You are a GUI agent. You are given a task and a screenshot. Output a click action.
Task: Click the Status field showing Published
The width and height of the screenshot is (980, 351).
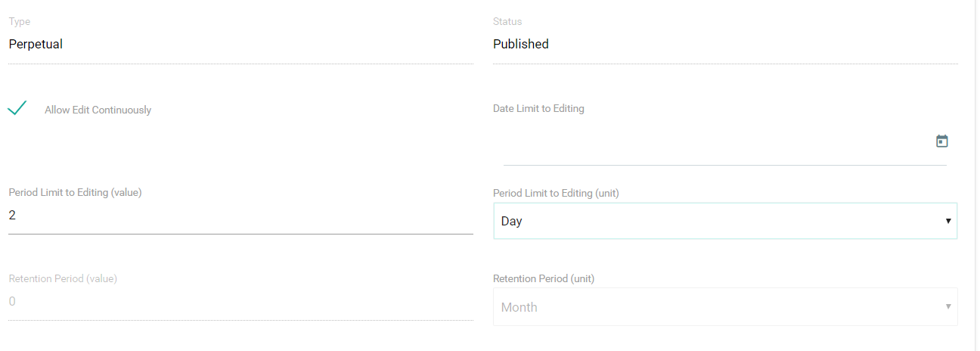[724, 45]
